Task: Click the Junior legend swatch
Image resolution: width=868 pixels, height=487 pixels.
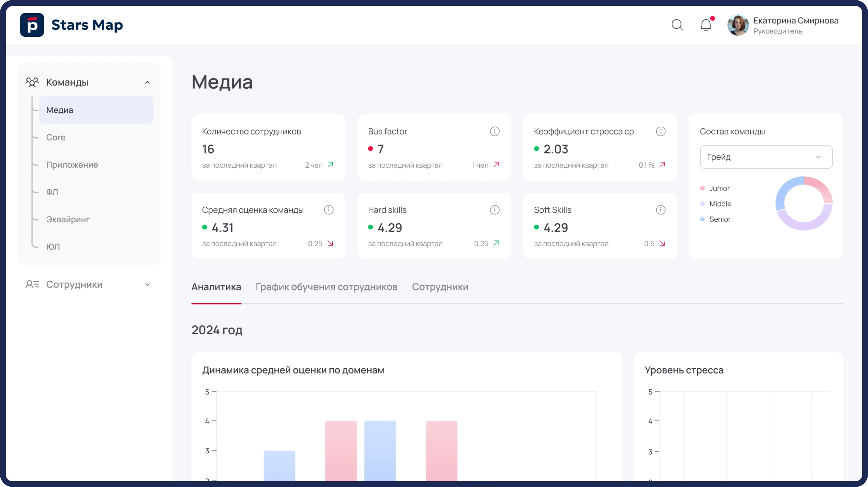Action: (702, 188)
